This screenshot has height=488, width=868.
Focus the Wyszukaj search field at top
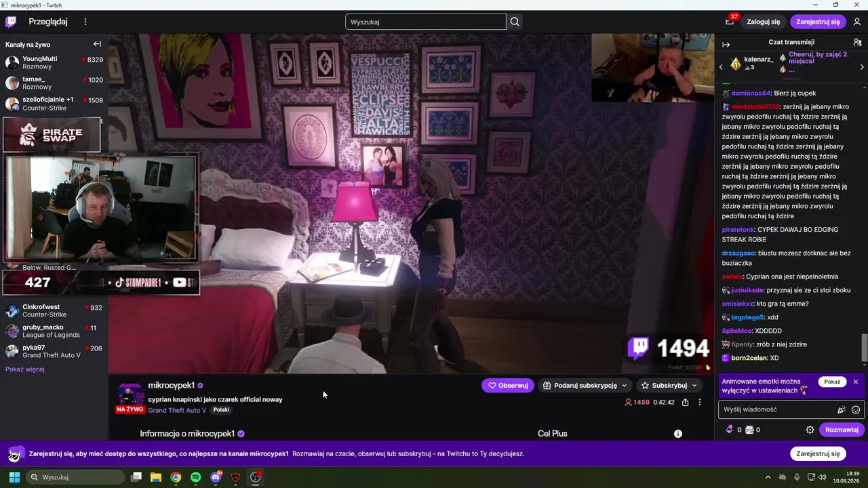coord(426,22)
